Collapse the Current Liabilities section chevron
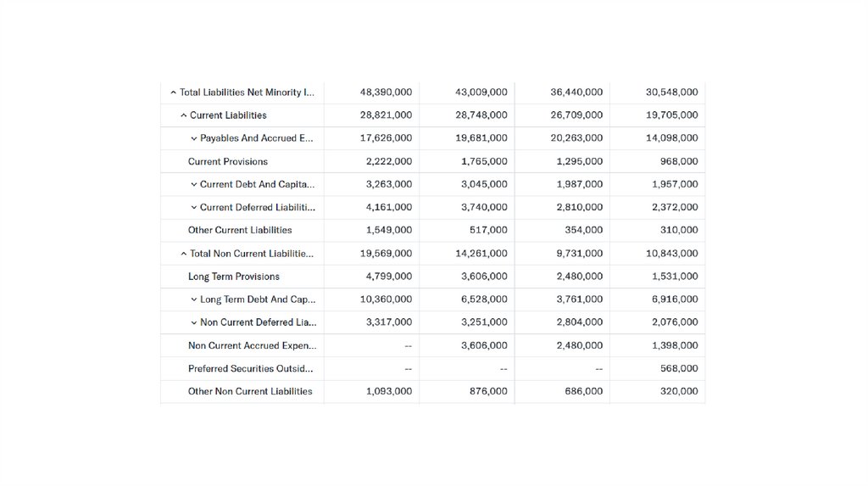Image resolution: width=868 pixels, height=487 pixels. click(184, 115)
